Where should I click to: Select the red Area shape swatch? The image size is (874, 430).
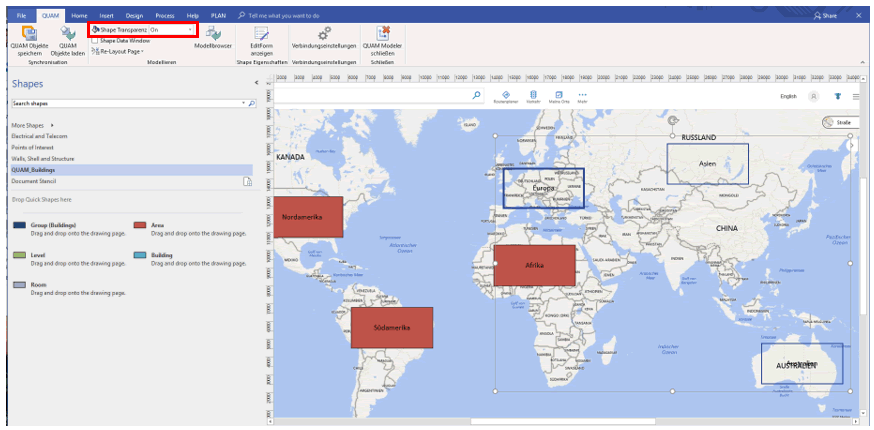pos(140,226)
